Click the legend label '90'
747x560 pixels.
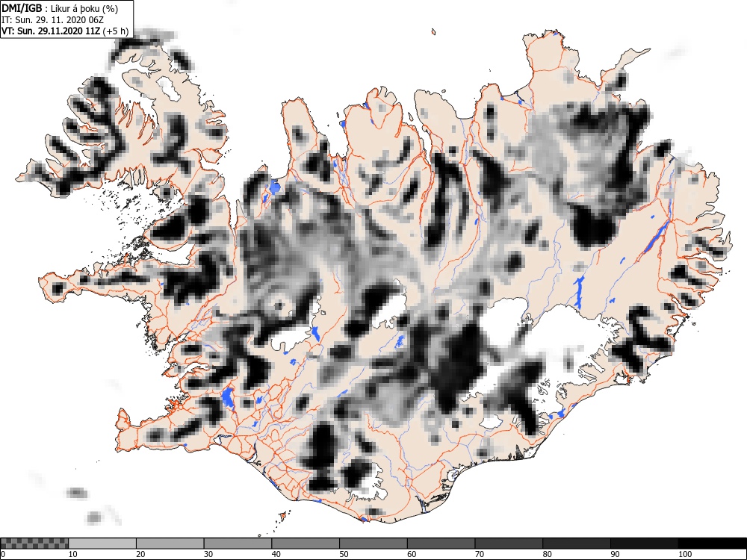click(615, 554)
